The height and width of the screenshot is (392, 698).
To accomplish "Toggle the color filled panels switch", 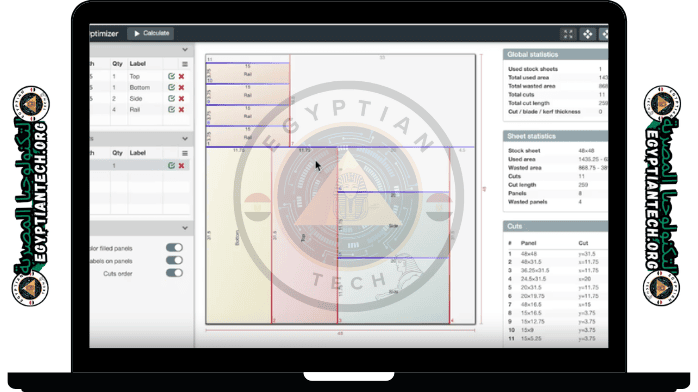I will 174,247.
